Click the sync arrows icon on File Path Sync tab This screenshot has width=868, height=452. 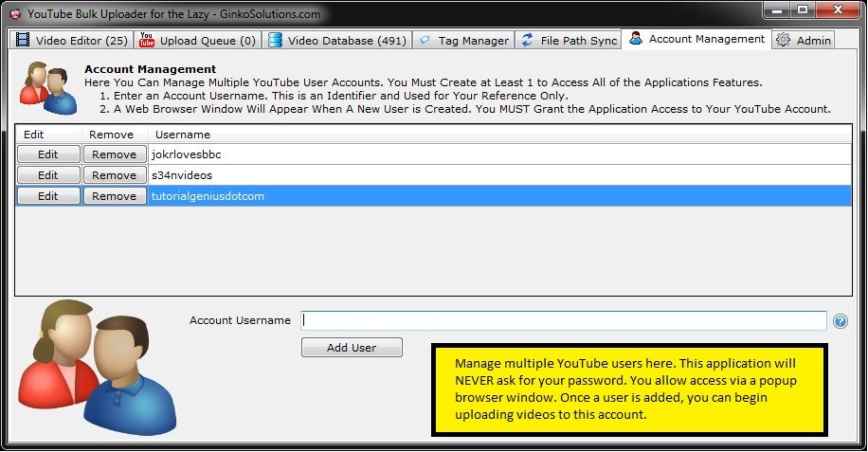click(528, 40)
